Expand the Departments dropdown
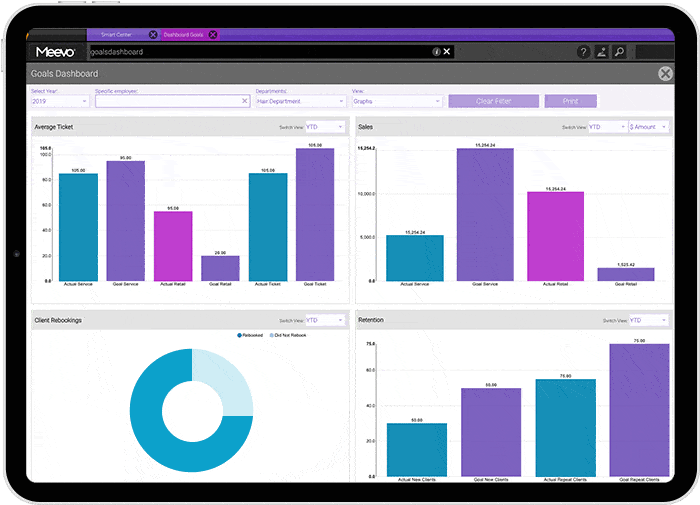Image resolution: width=700 pixels, height=505 pixels. coord(299,101)
